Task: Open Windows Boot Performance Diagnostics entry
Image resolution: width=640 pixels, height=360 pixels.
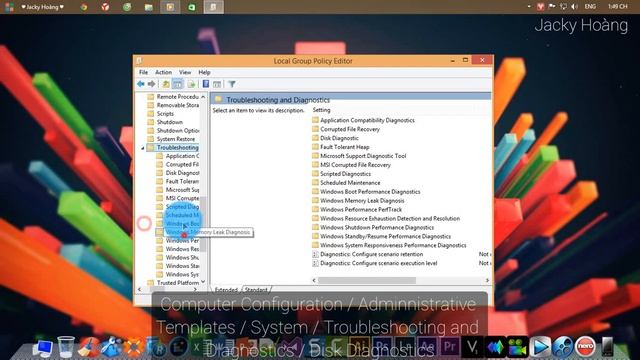Action: tap(366, 191)
